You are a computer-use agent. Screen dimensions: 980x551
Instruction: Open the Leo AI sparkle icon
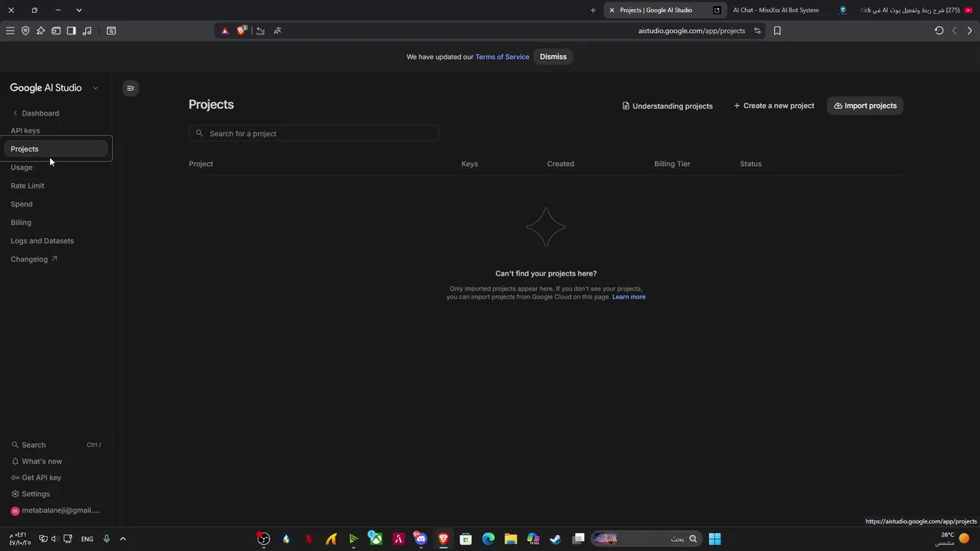click(41, 31)
